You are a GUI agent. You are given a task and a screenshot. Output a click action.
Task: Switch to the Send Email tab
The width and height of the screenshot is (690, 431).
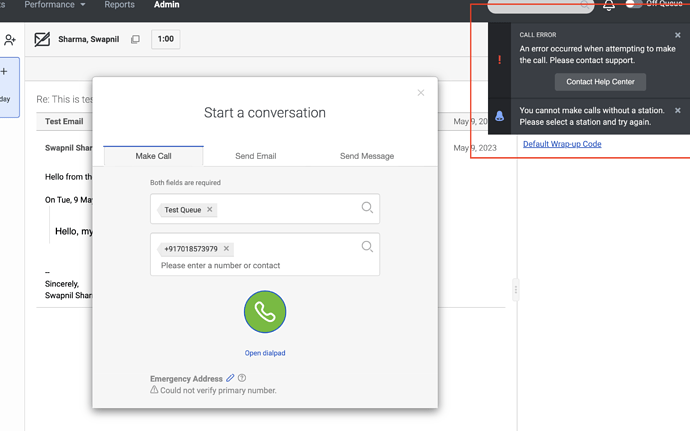(x=256, y=156)
